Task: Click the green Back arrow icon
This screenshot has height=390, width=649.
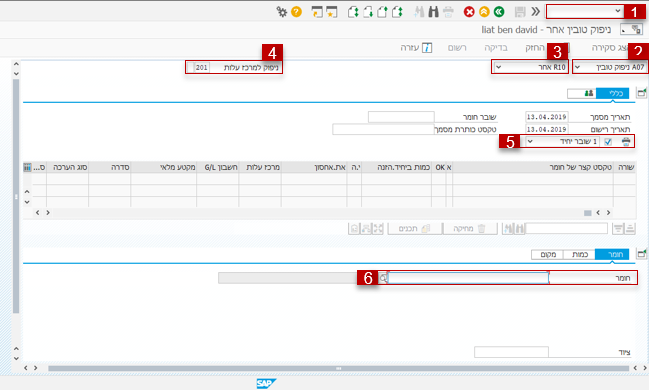Action: 499,12
